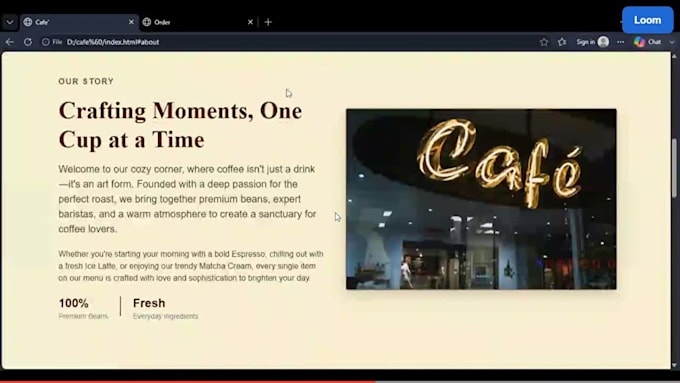
Task: View the File site info icon
Action: pyautogui.click(x=52, y=42)
